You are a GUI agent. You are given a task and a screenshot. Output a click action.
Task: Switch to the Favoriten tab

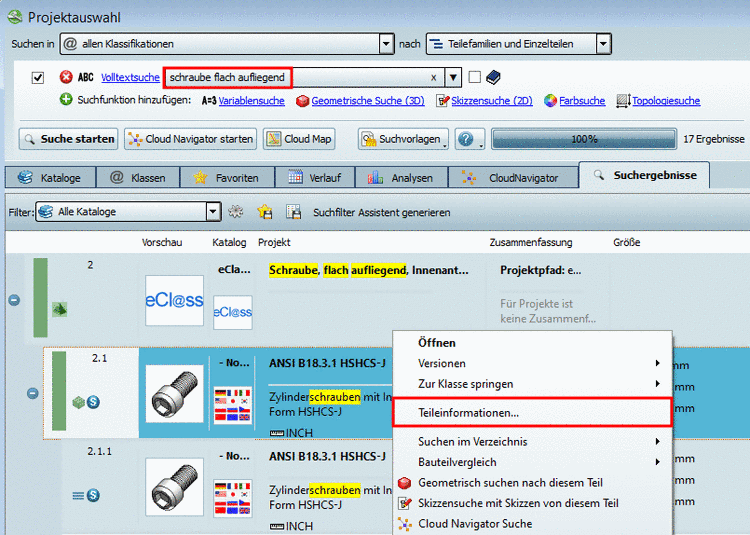[227, 178]
